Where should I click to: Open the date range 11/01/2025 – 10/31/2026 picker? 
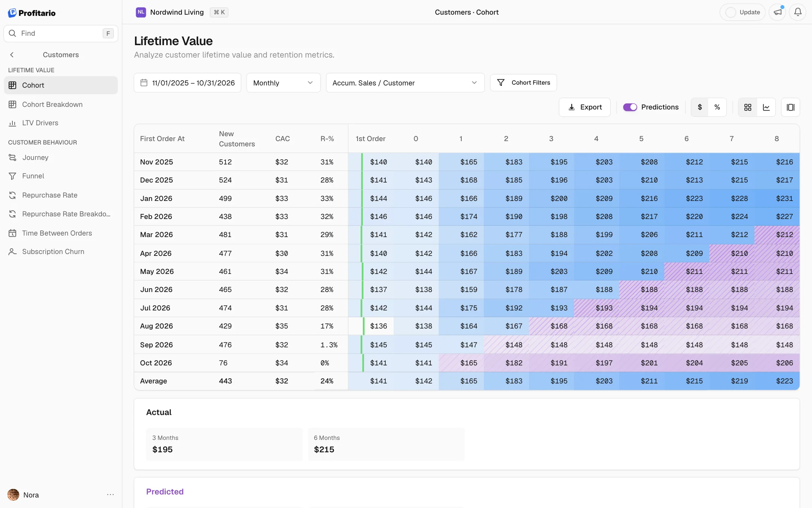point(188,83)
